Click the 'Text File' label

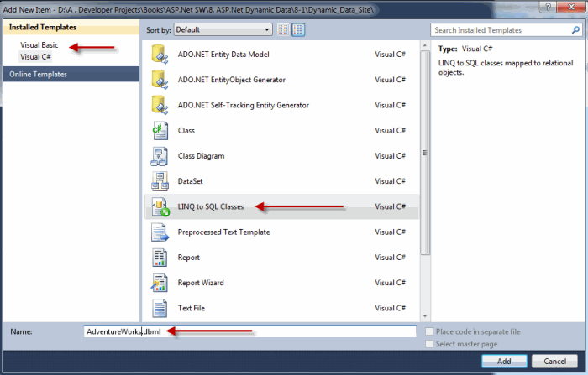pos(192,309)
